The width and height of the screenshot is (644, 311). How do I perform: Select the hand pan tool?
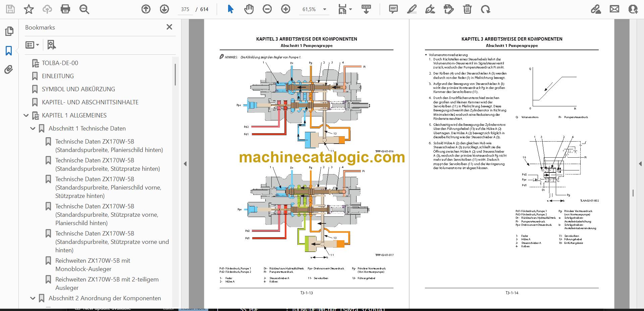click(249, 9)
